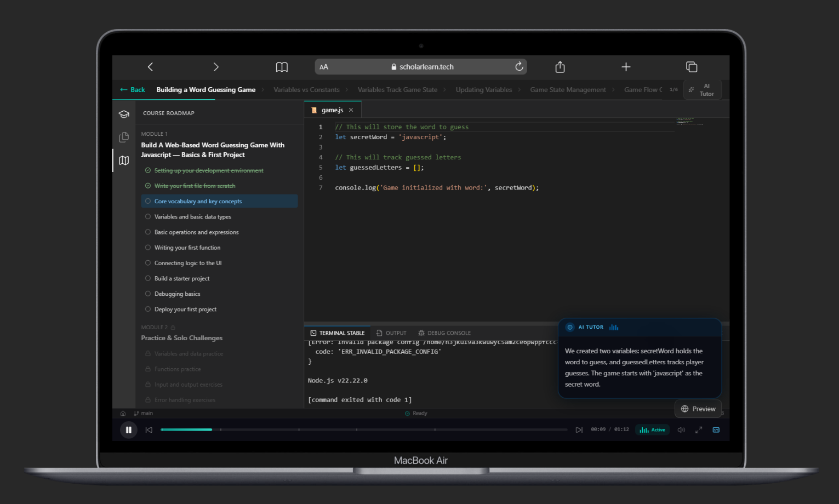Click the Node.js v22.22.0 terminal line
The image size is (839, 504).
click(x=338, y=381)
